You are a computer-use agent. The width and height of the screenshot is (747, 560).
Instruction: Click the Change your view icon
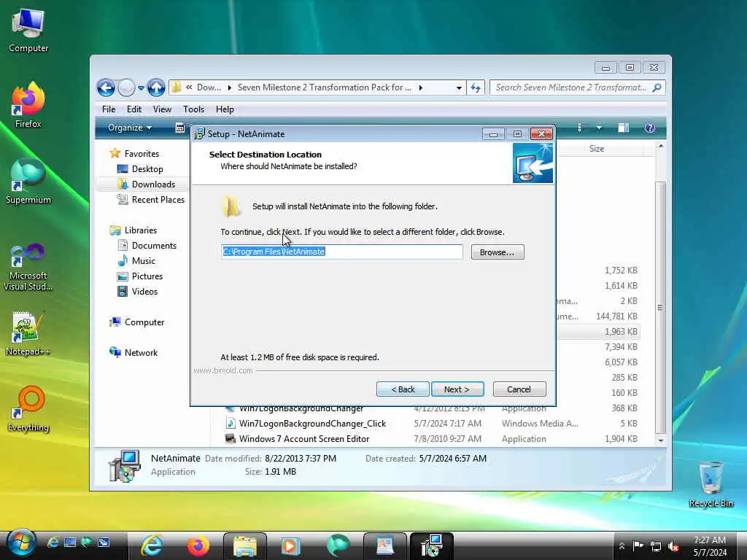coord(579,128)
